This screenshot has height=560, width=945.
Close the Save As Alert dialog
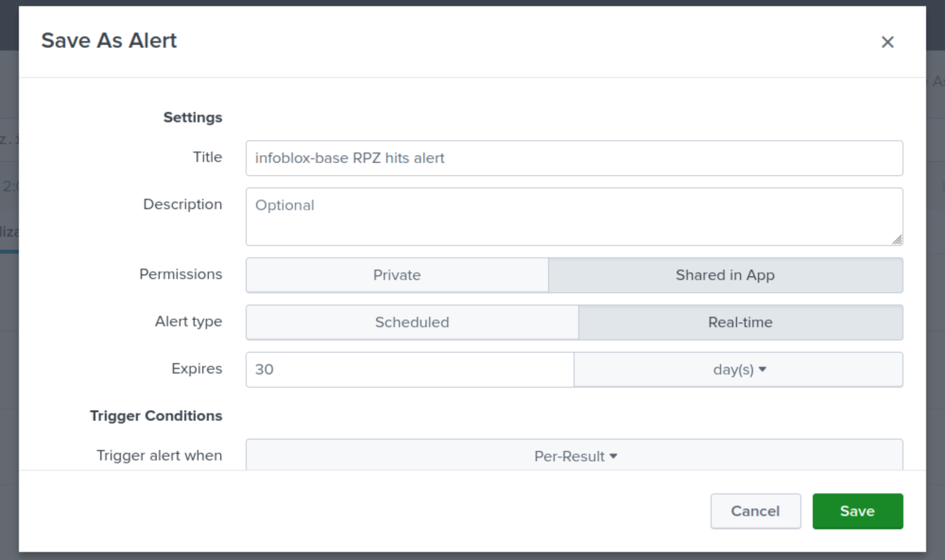click(887, 42)
